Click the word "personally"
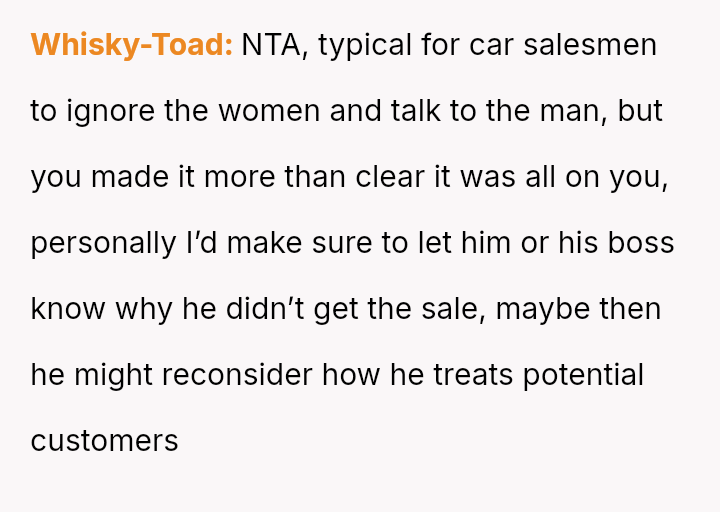The width and height of the screenshot is (720, 512). pyautogui.click(x=103, y=243)
